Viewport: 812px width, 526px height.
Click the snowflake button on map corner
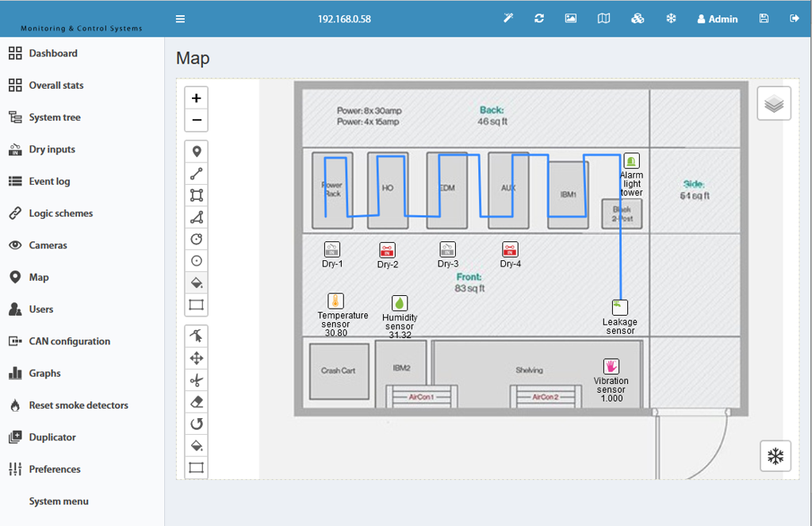[776, 456]
